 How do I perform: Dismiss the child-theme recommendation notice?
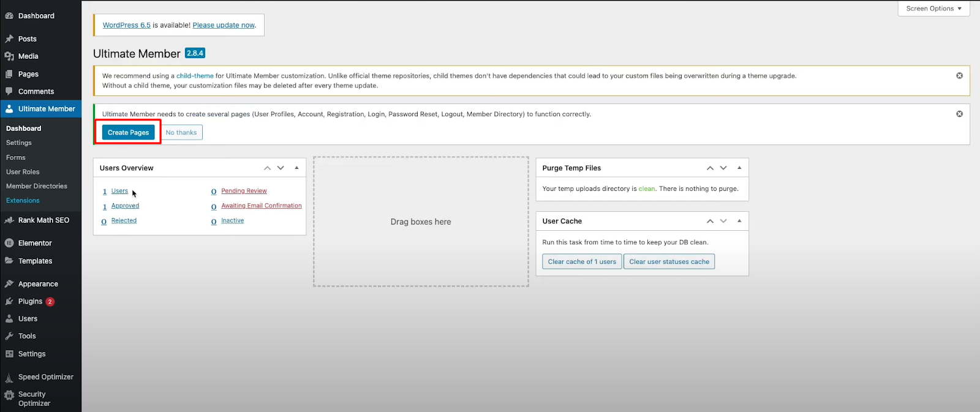(959, 76)
